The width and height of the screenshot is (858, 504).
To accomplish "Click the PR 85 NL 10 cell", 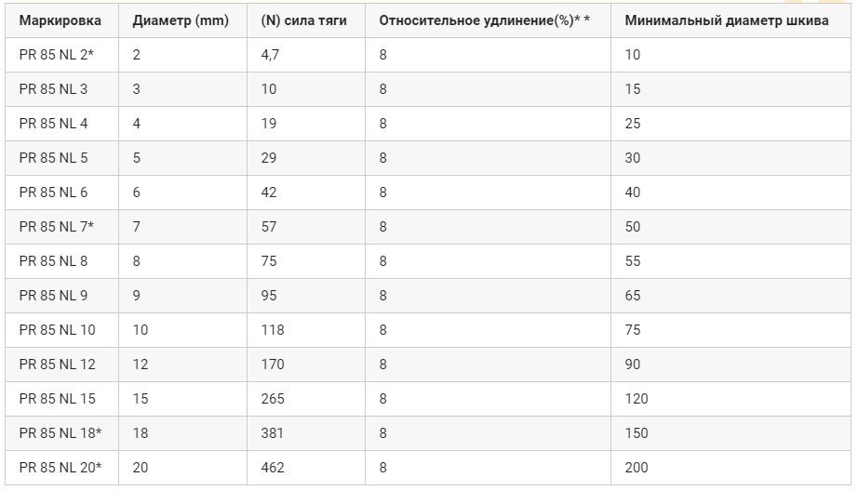I will [x=61, y=330].
